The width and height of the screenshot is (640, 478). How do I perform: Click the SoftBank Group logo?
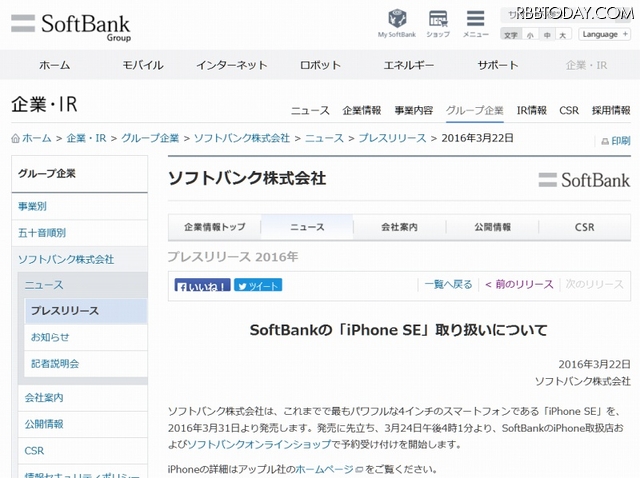71,28
